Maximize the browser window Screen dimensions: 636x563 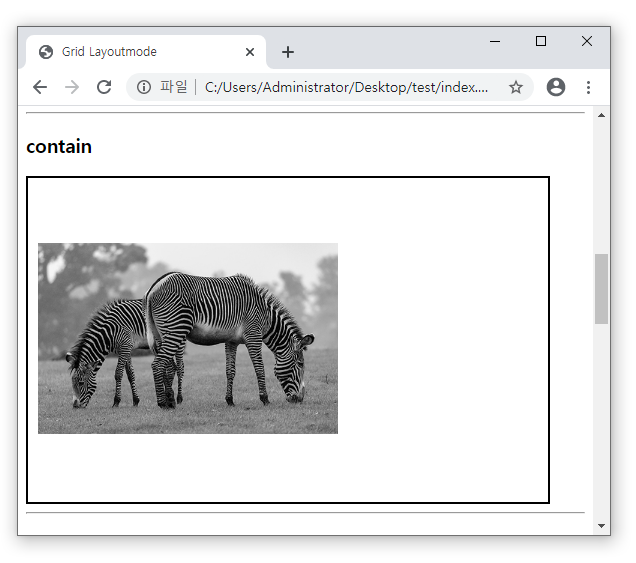[541, 41]
